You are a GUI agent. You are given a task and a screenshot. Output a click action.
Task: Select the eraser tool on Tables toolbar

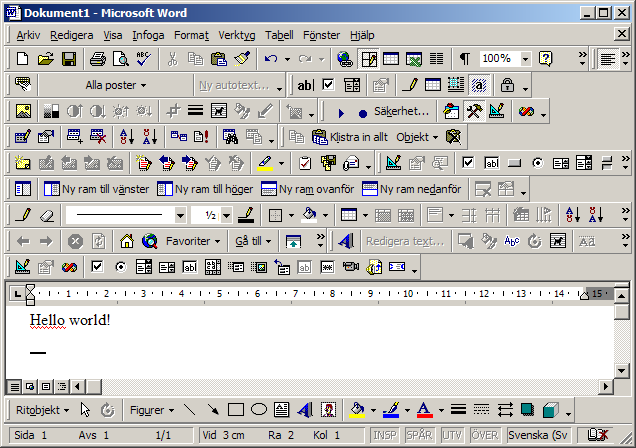pyautogui.click(x=47, y=215)
